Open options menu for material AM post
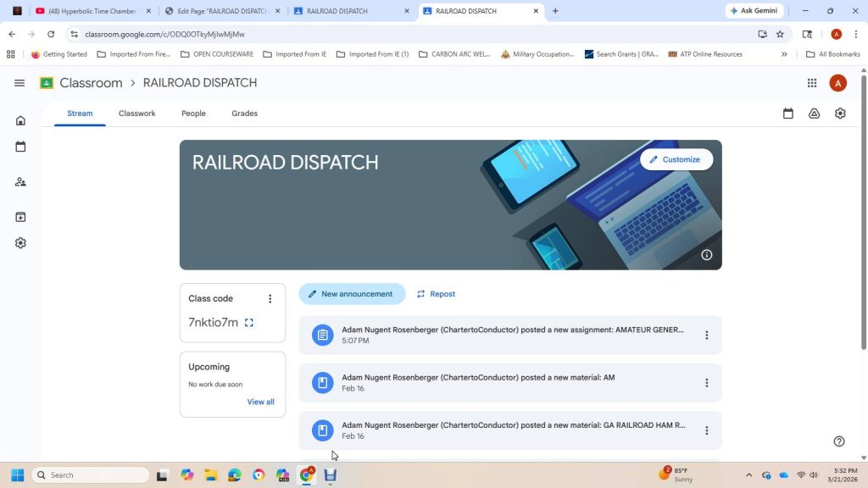The image size is (868, 488). tap(706, 383)
